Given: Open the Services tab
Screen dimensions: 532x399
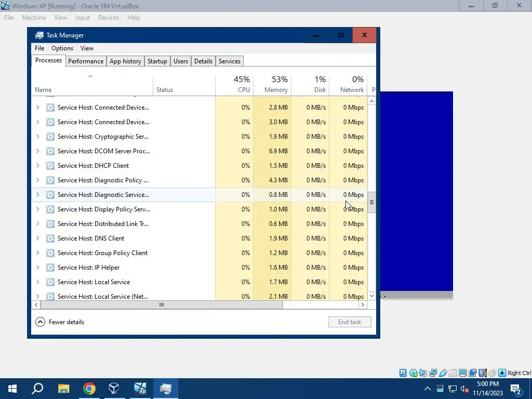Looking at the screenshot, I should coord(229,61).
